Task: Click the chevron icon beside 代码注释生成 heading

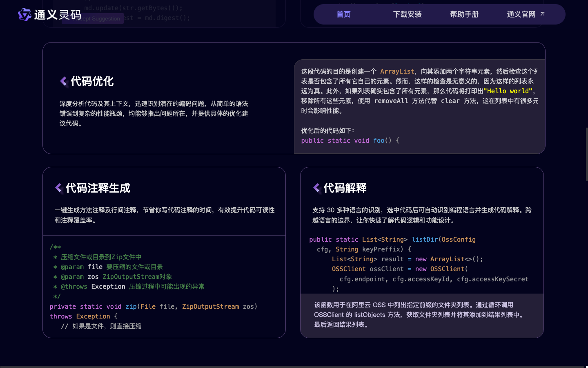Action: pos(58,188)
